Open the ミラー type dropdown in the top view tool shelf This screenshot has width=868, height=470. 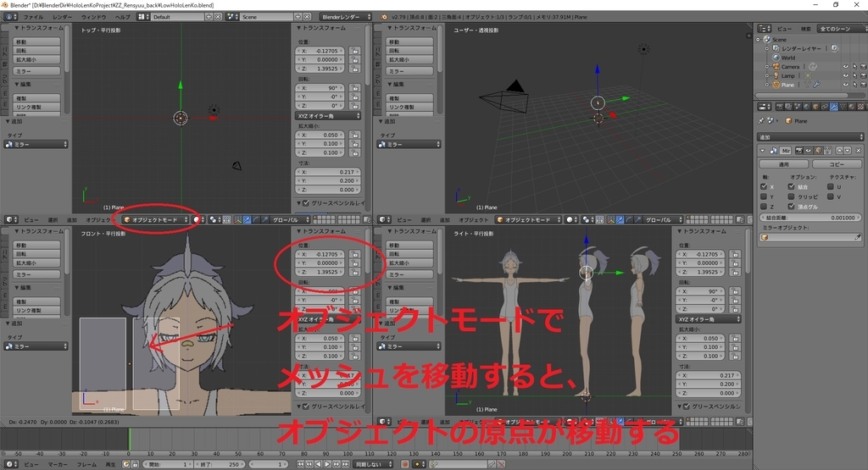pos(36,144)
